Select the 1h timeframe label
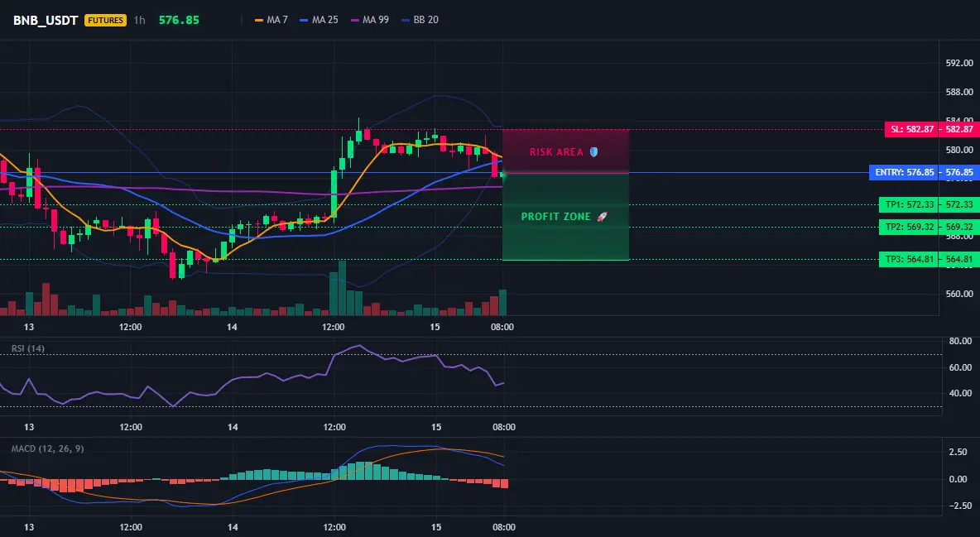Image resolution: width=980 pixels, height=537 pixels. (139, 20)
